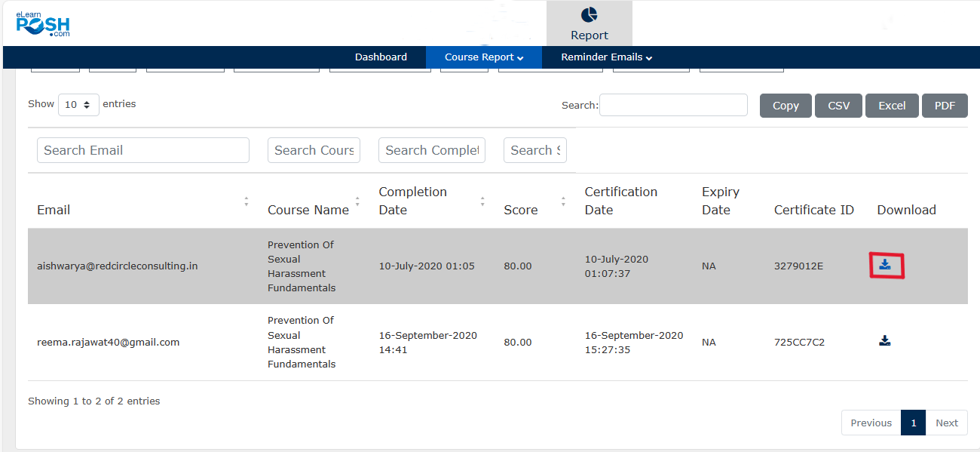This screenshot has height=452, width=980.
Task: Export the table to Excel
Action: tap(891, 106)
